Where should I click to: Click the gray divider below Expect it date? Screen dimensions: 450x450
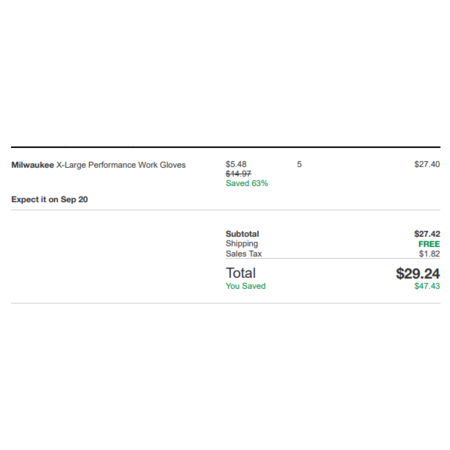coord(226,210)
